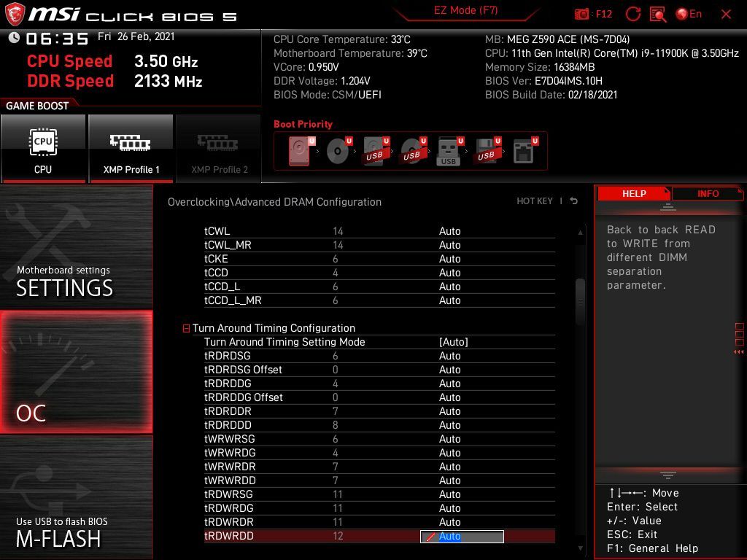Image resolution: width=747 pixels, height=560 pixels.
Task: Click the HOT KEY label
Action: tap(535, 201)
